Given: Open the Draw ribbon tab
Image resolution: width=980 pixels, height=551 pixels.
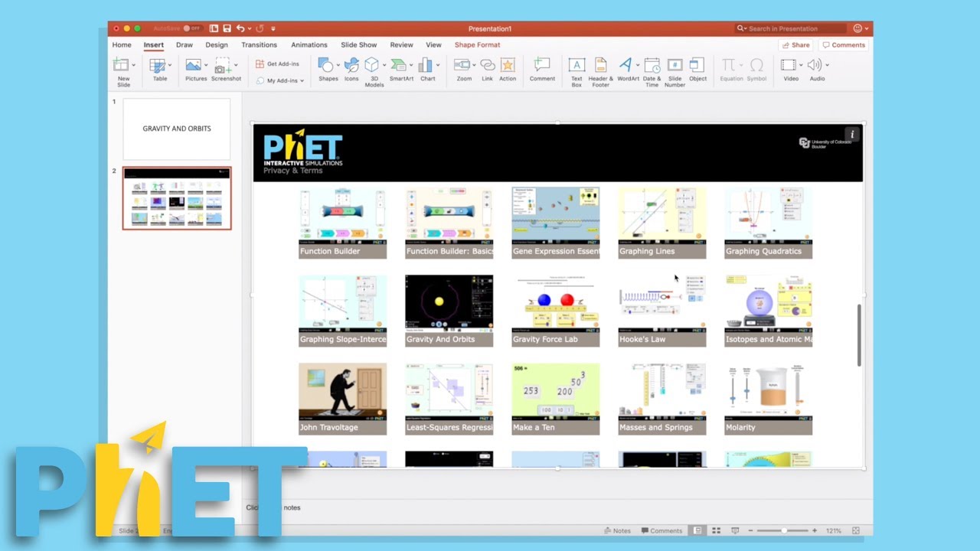Looking at the screenshot, I should click(x=185, y=45).
